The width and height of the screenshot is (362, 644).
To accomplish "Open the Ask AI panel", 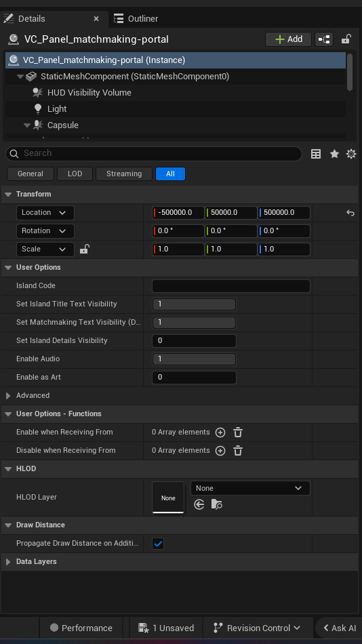I will point(340,628).
